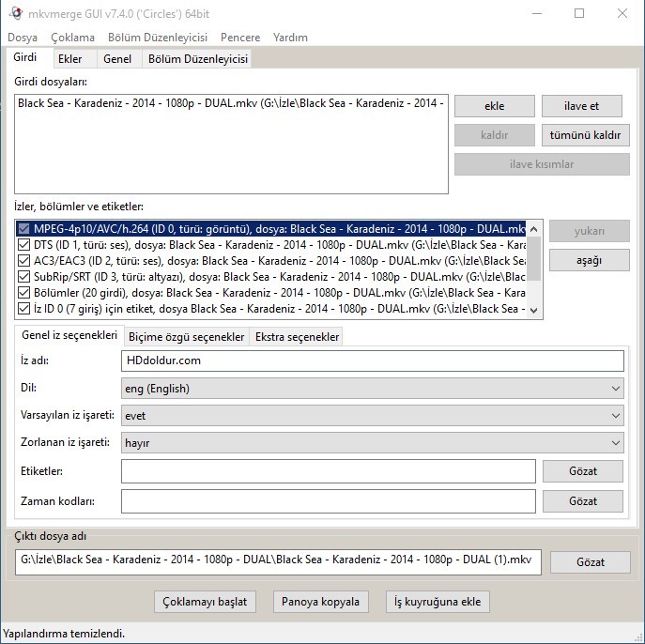Click the tümünü kaldır button
The height and width of the screenshot is (644, 645).
(585, 135)
